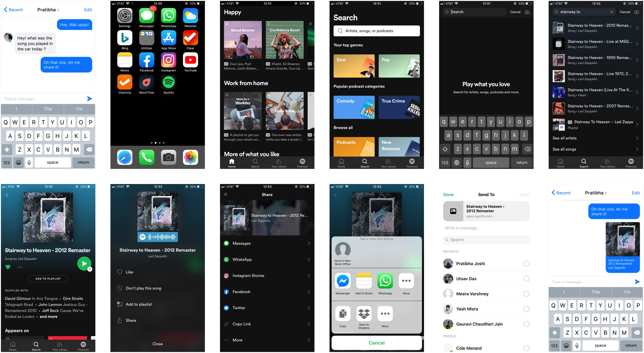The image size is (644, 353).
Task: Toggle shift on the dark Spotify keyboard
Action: coord(445,149)
